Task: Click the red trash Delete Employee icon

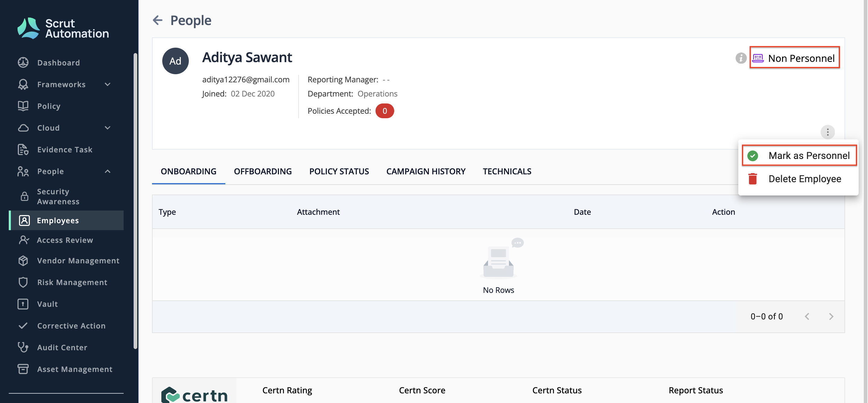Action: (752, 179)
